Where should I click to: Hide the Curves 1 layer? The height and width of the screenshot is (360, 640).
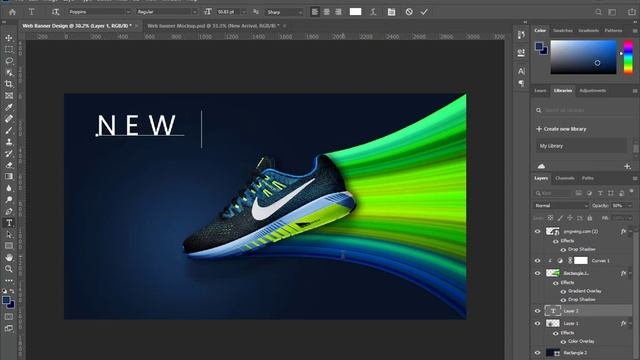pos(538,260)
